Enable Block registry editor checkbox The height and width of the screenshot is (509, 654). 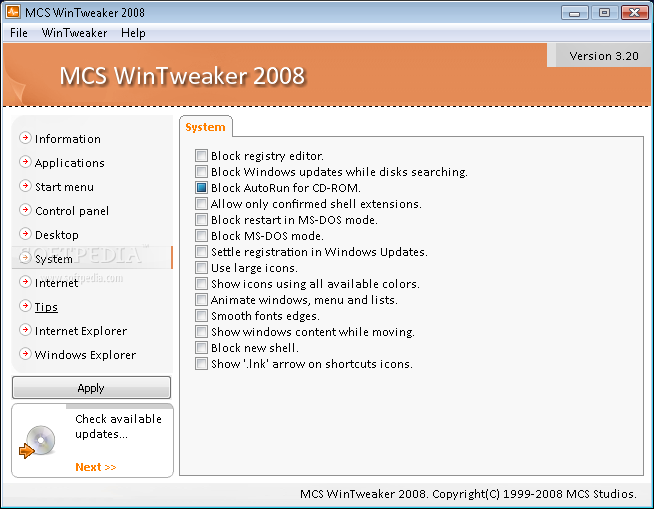click(201, 156)
